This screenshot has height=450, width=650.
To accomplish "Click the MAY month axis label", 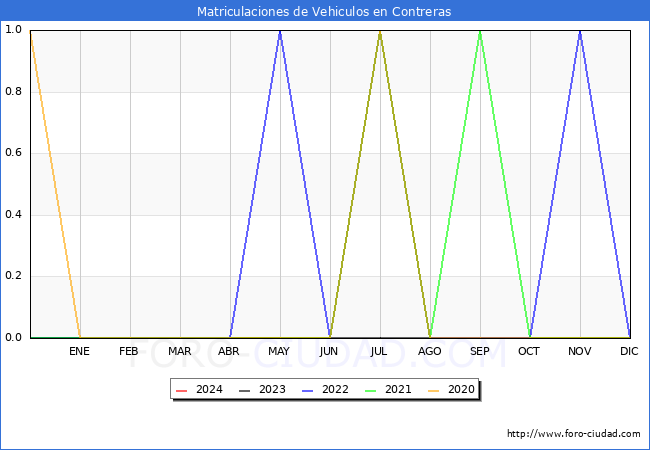I will tap(279, 351).
